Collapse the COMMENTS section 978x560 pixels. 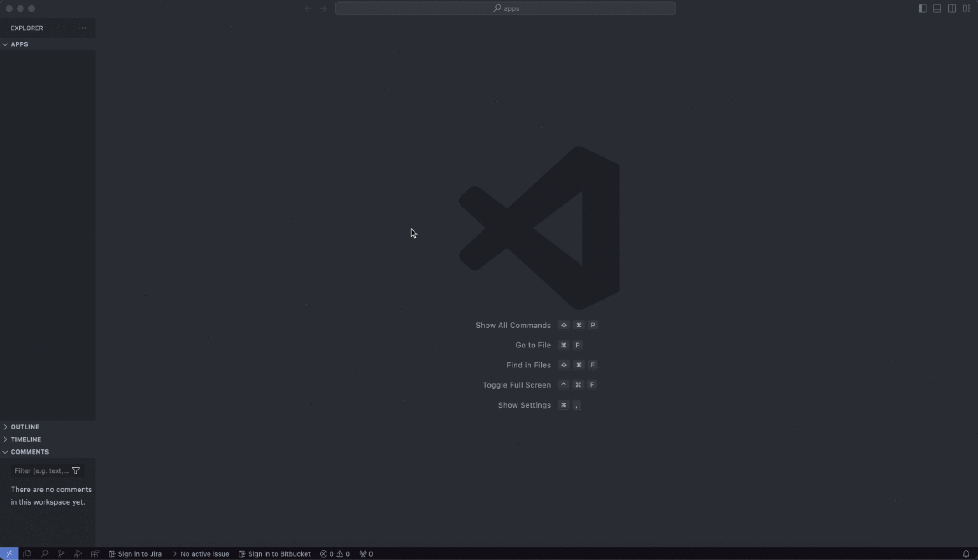pyautogui.click(x=48, y=452)
